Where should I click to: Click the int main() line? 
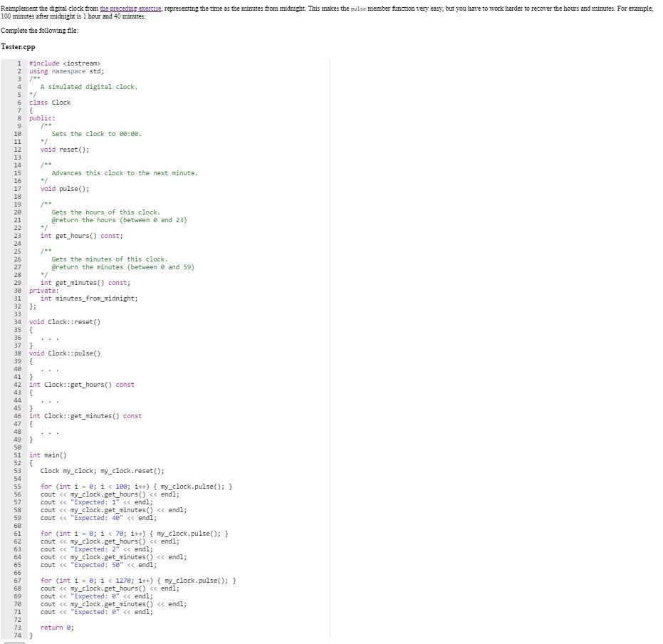coord(46,455)
